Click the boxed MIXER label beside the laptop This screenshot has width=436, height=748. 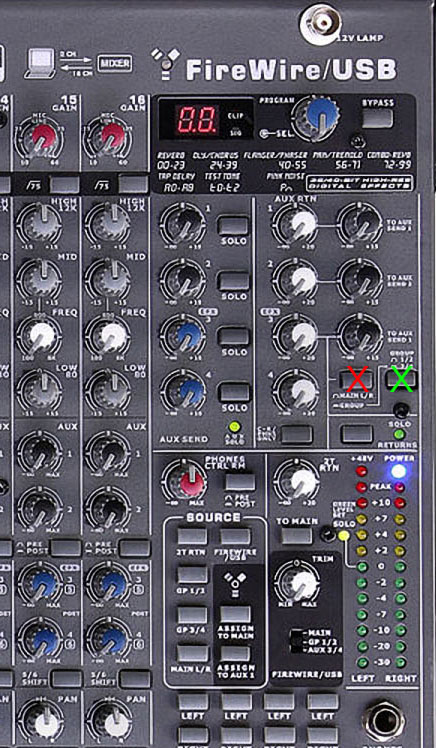[x=114, y=63]
